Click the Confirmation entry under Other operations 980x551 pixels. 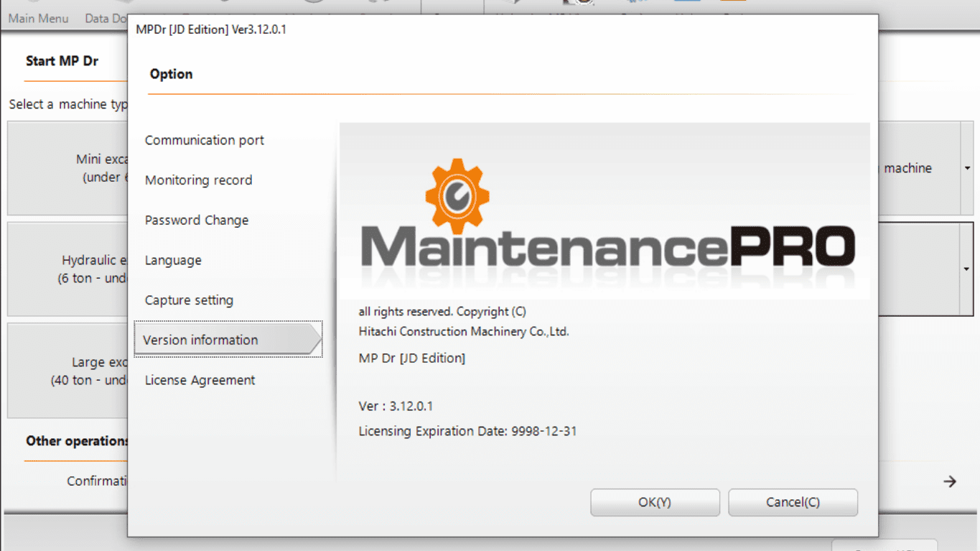[97, 481]
